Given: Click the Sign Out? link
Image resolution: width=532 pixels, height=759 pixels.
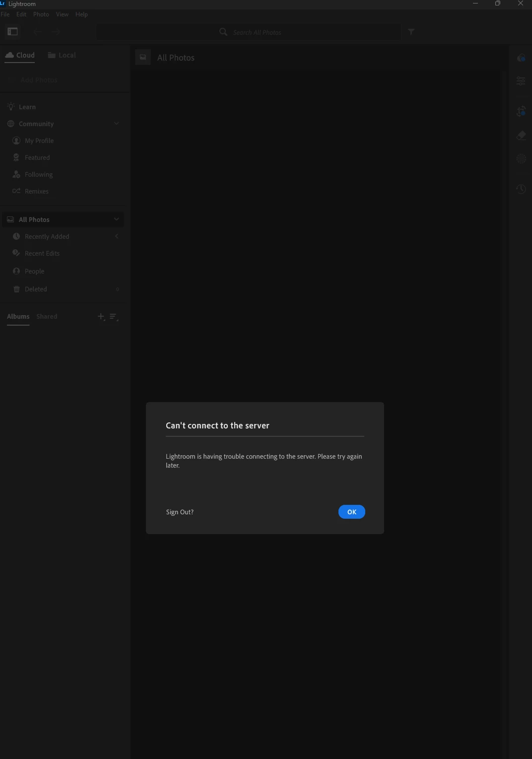Looking at the screenshot, I should click(x=180, y=512).
